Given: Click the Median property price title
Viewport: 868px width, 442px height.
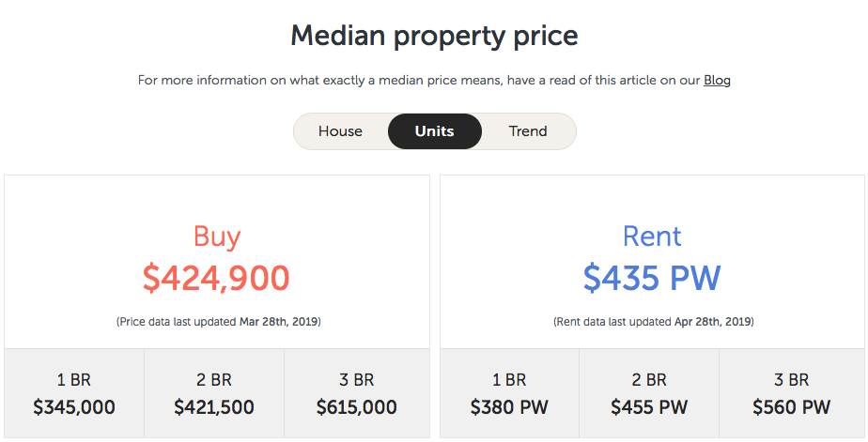Looking at the screenshot, I should pos(435,36).
